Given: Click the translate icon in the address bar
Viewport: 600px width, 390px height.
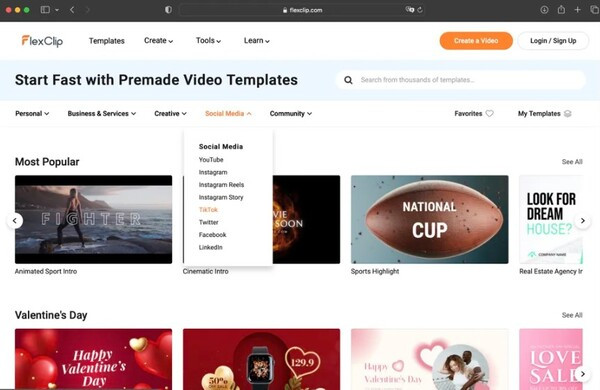Looking at the screenshot, I should click(x=409, y=10).
